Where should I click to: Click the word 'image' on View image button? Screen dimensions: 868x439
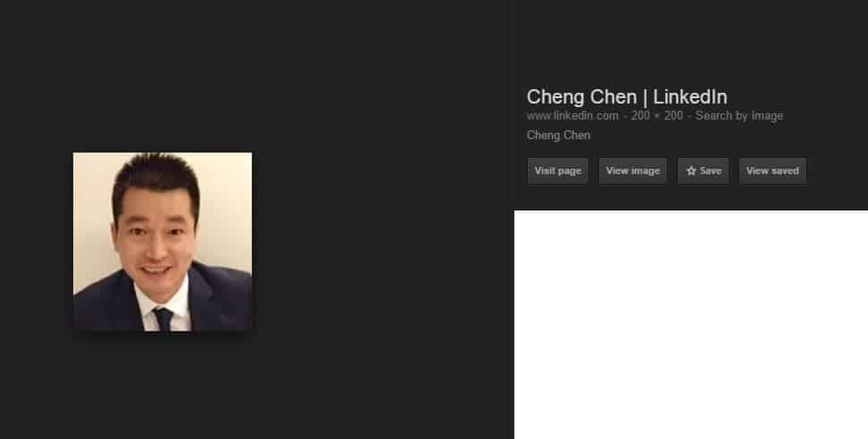[646, 171]
